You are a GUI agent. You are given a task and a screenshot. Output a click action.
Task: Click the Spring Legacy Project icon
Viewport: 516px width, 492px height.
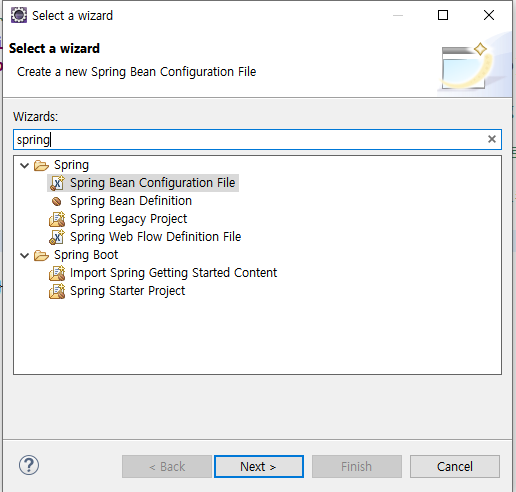tap(57, 219)
